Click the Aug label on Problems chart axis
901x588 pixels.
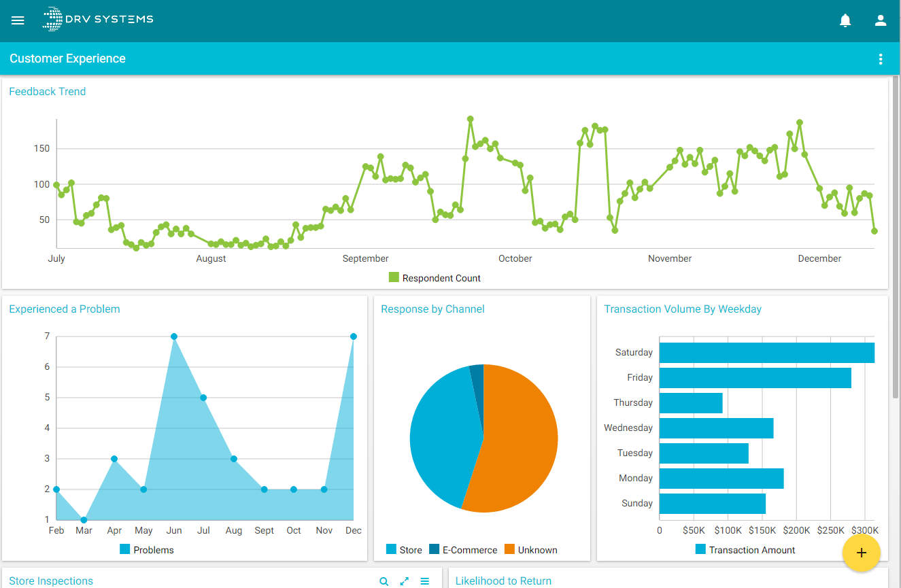pyautogui.click(x=234, y=530)
